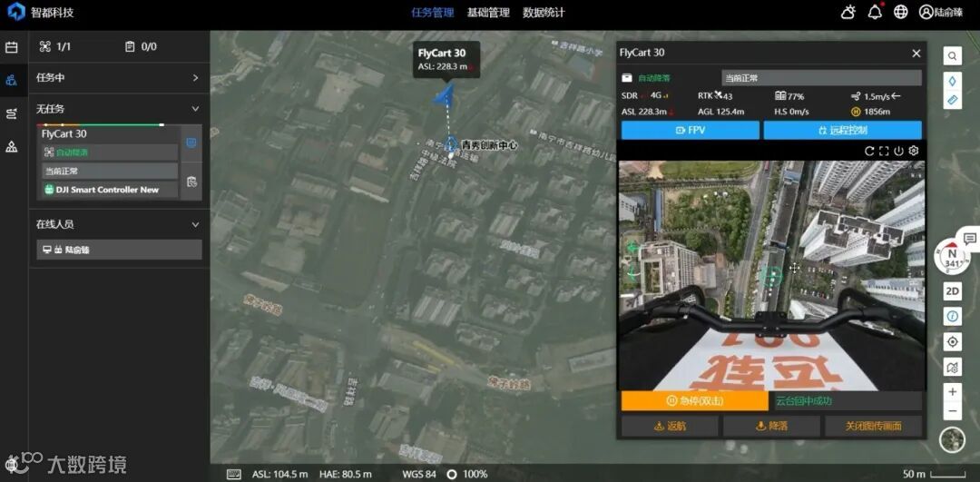
Task: Select the ruler measure tool
Action: tap(952, 100)
